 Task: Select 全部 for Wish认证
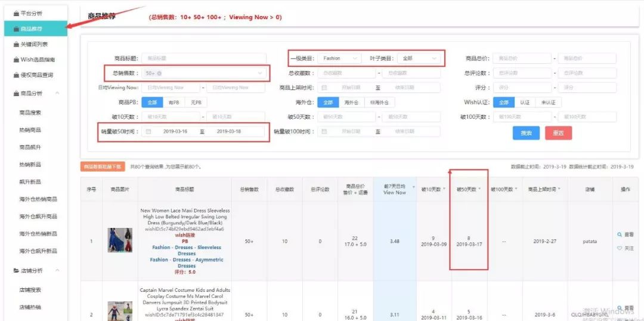504,103
